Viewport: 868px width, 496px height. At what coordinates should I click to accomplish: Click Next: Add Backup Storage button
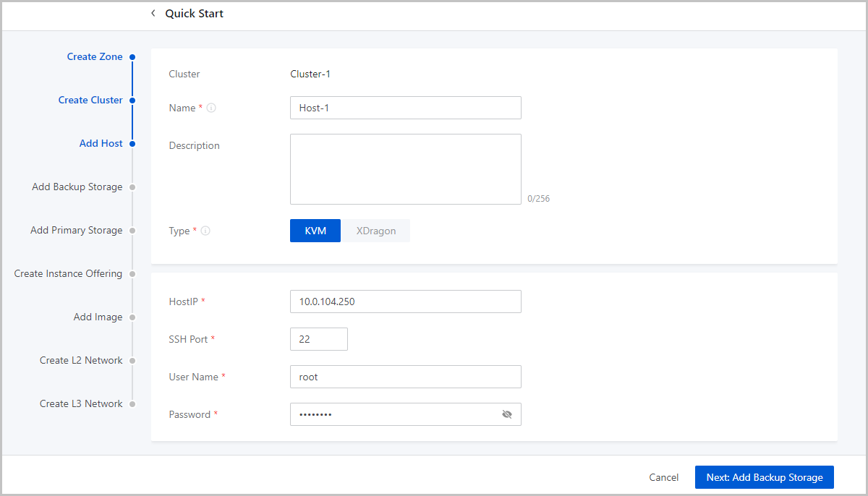[764, 477]
